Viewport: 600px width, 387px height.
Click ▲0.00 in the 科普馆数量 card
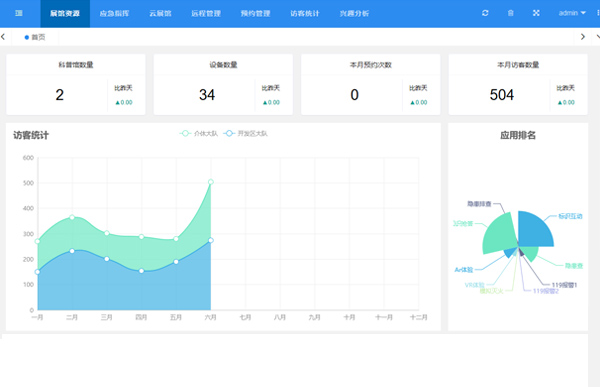click(124, 102)
